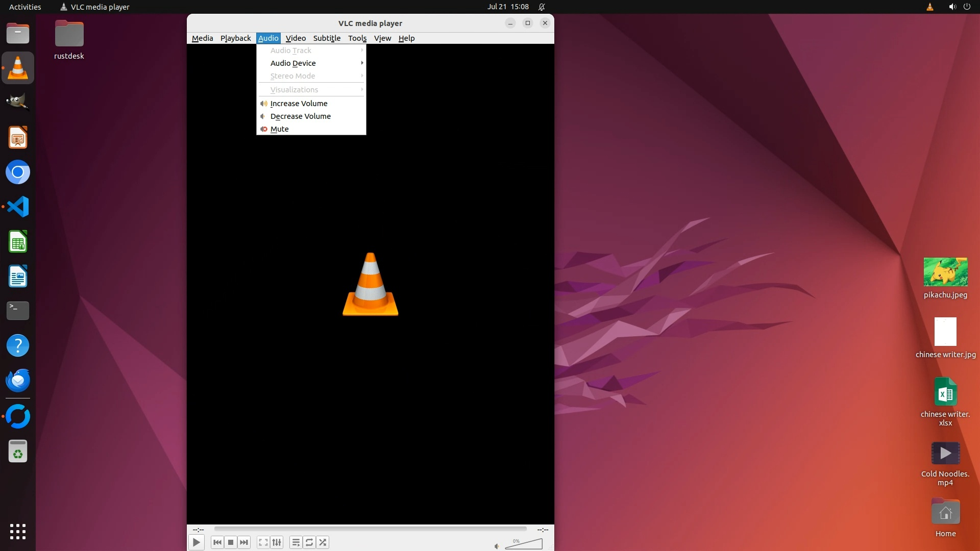Click the stop playback button
The width and height of the screenshot is (980, 551).
click(231, 542)
